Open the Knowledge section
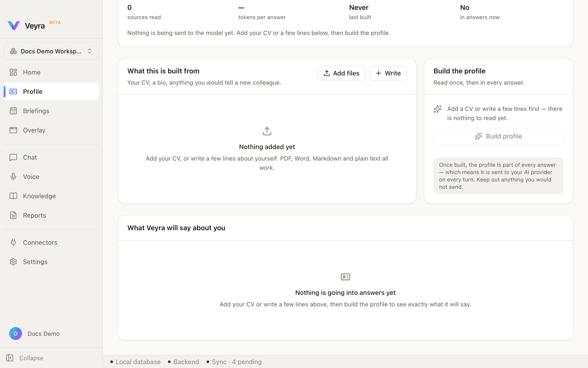The image size is (588, 368). (51, 196)
